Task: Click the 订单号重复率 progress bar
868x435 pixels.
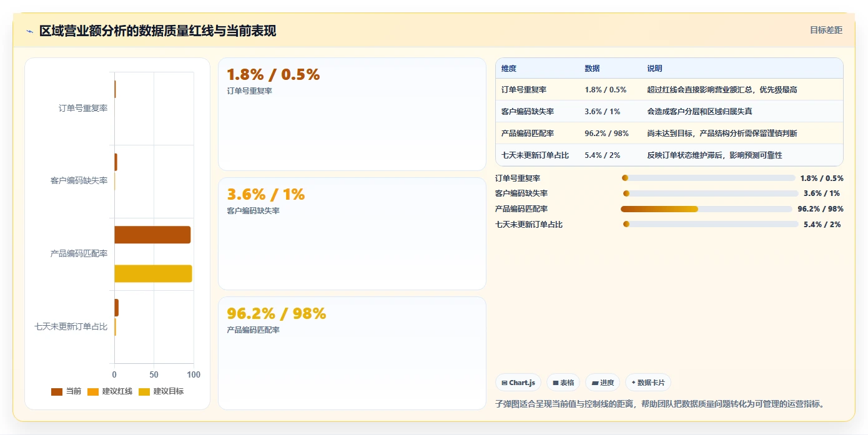Action: pyautogui.click(x=709, y=178)
